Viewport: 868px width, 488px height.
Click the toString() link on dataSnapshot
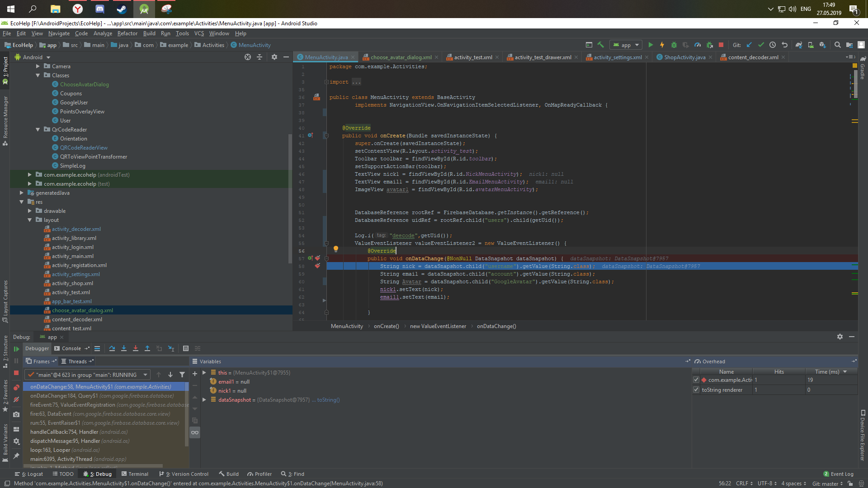tap(328, 400)
